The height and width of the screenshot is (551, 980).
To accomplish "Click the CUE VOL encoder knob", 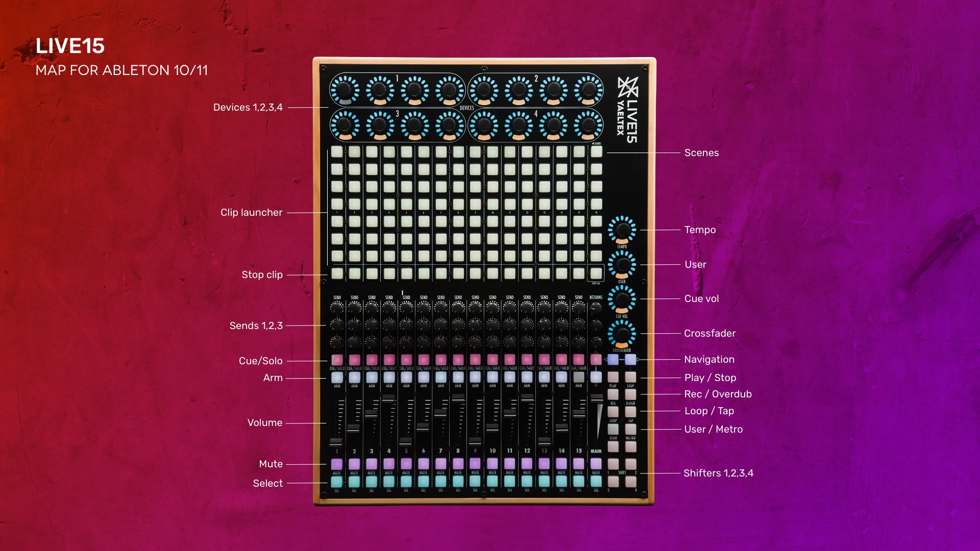I will (x=622, y=299).
